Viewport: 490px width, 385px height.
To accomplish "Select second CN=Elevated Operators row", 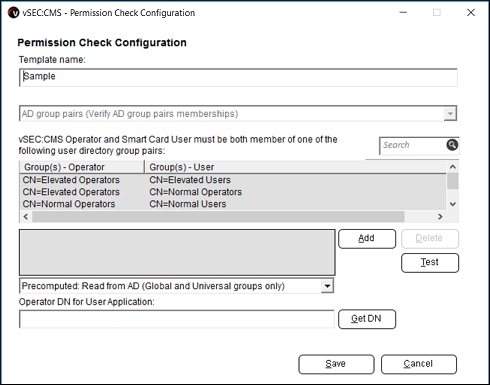I will 71,192.
